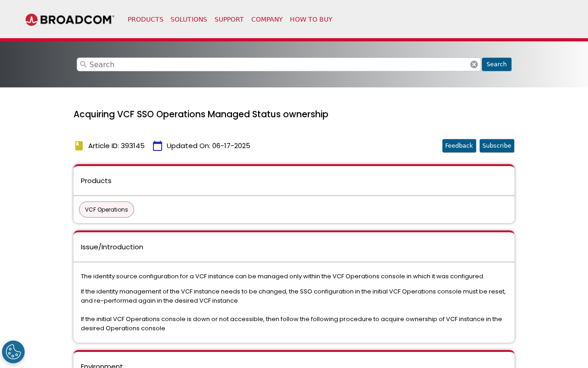588x368 pixels.
Task: Open the COMPANY dropdown
Action: [267, 19]
